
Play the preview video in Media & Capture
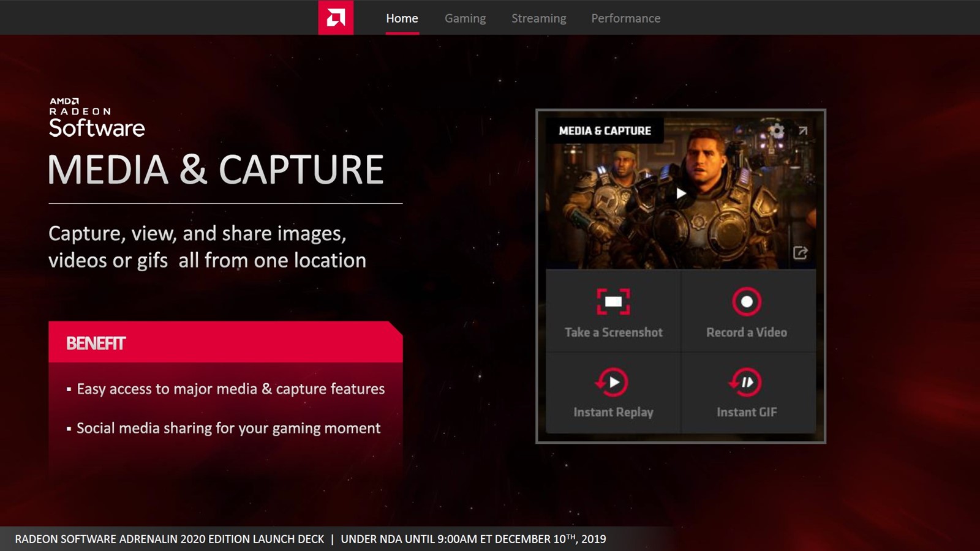click(x=681, y=193)
